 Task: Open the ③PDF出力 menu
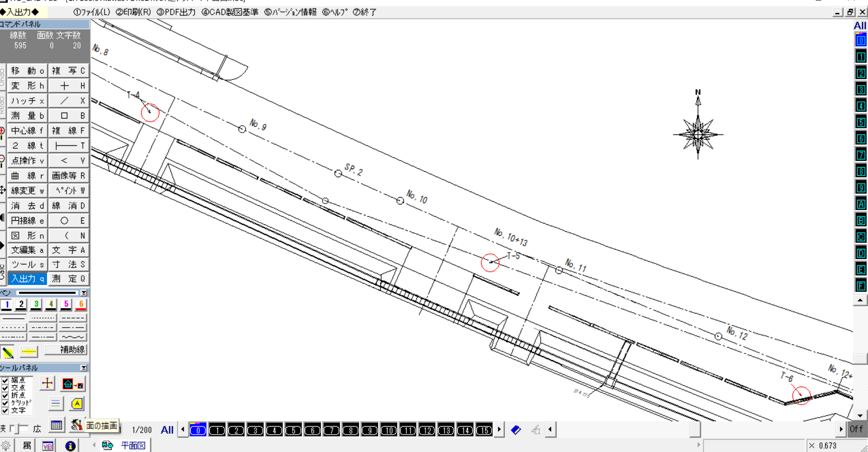[176, 12]
